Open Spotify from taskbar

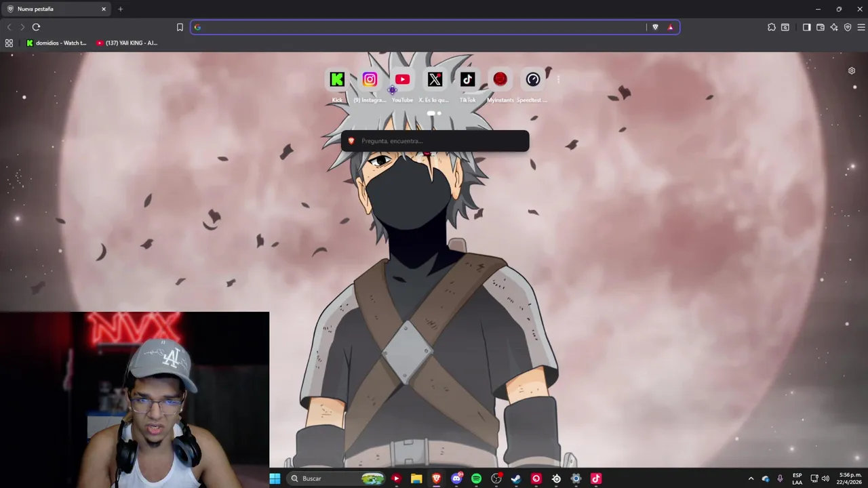coord(476,479)
